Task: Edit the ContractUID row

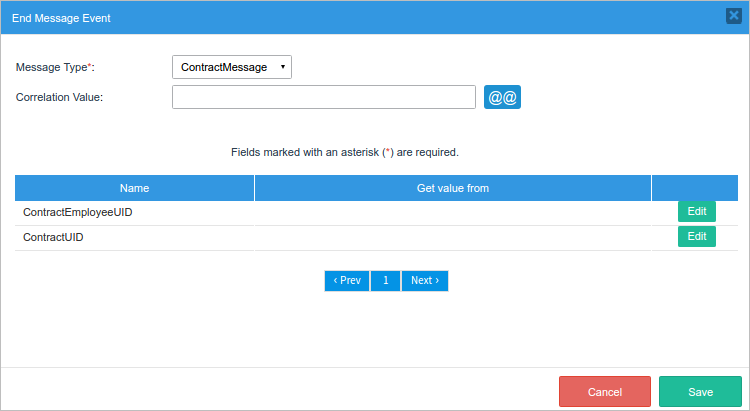Action: pyautogui.click(x=697, y=237)
